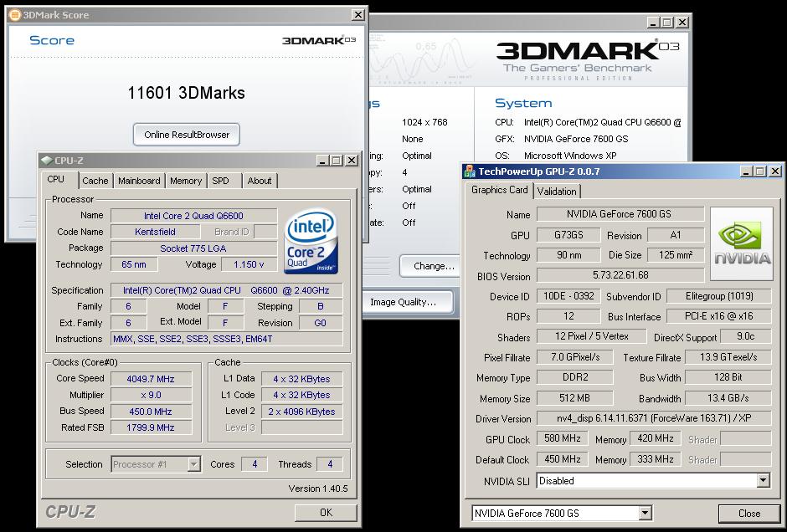Click the GPU-Z title bar icon
The image size is (787, 532).
(x=470, y=171)
